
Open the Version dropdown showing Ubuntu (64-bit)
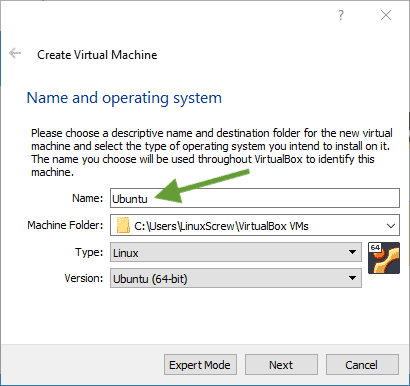(x=236, y=278)
